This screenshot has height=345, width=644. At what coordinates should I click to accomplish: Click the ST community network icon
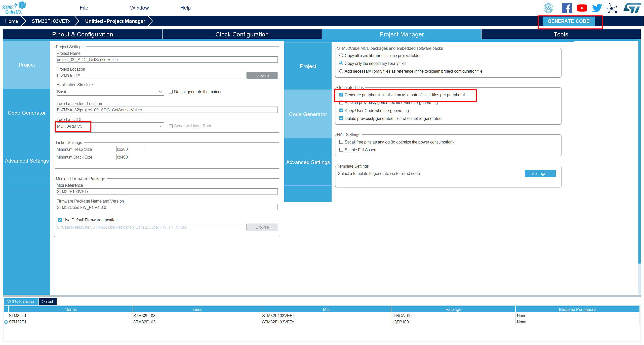click(x=612, y=8)
